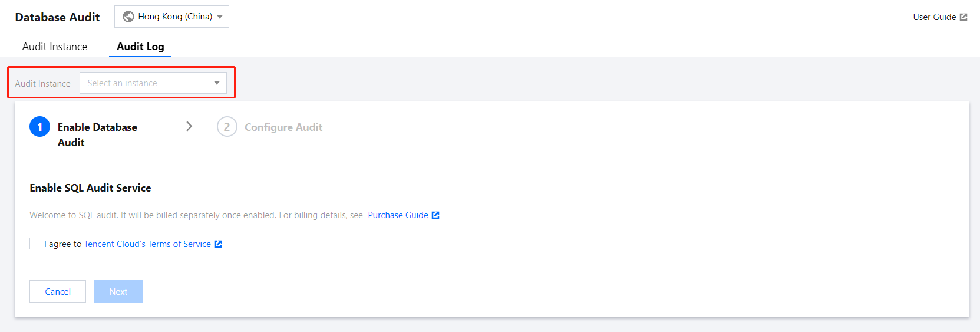Open the Purchase Guide link
Screen dimensions: 980x332
[x=398, y=215]
